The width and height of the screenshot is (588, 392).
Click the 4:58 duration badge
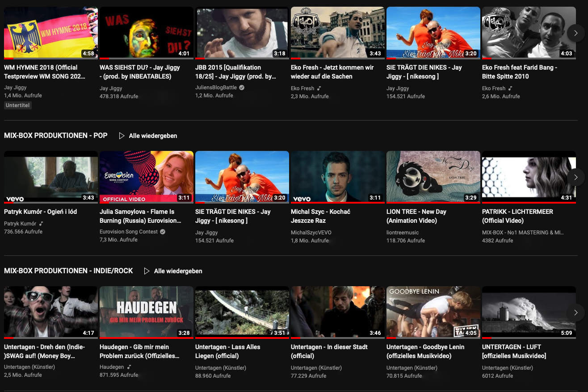88,54
